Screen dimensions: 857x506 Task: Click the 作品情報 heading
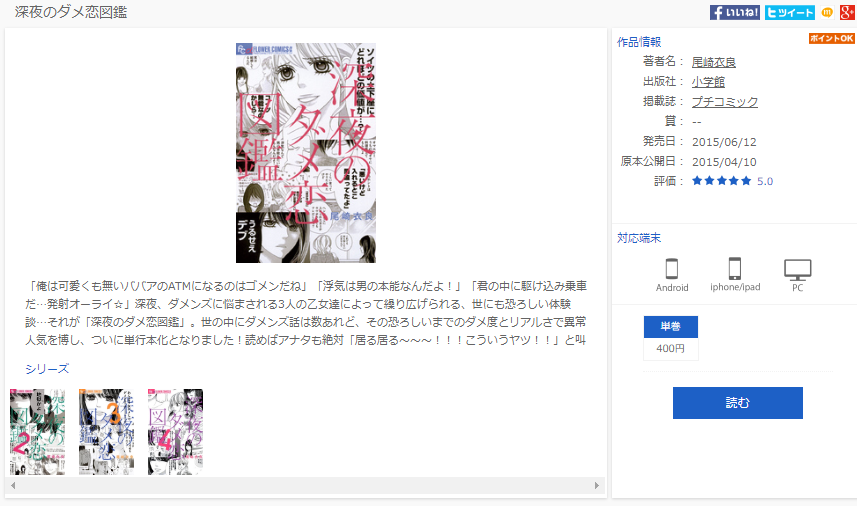639,42
